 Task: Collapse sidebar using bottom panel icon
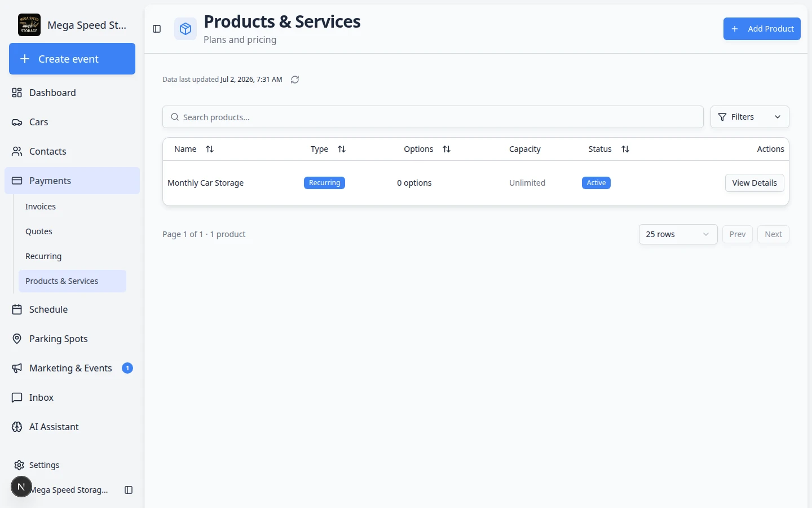[x=129, y=490]
